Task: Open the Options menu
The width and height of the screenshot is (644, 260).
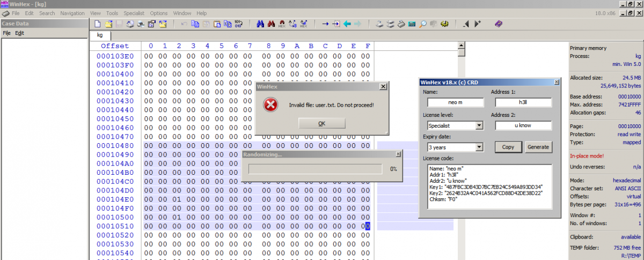Action: pos(159,13)
